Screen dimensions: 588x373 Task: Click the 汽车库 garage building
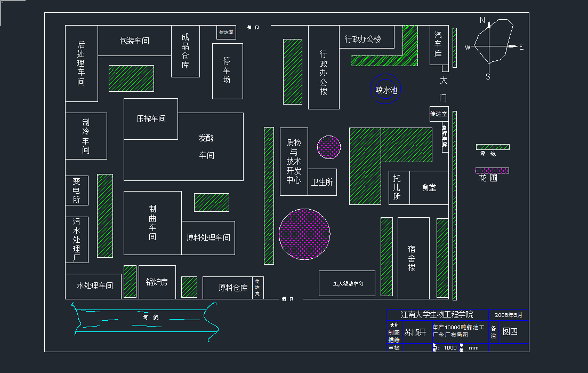(x=439, y=45)
